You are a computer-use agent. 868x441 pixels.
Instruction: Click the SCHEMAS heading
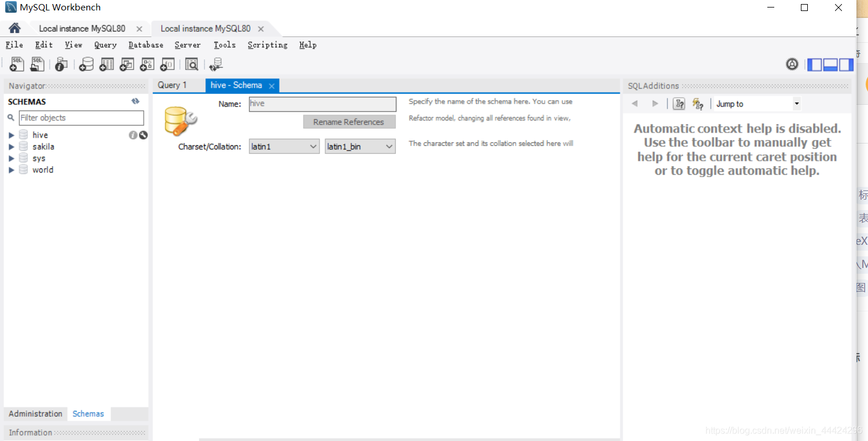pos(27,101)
